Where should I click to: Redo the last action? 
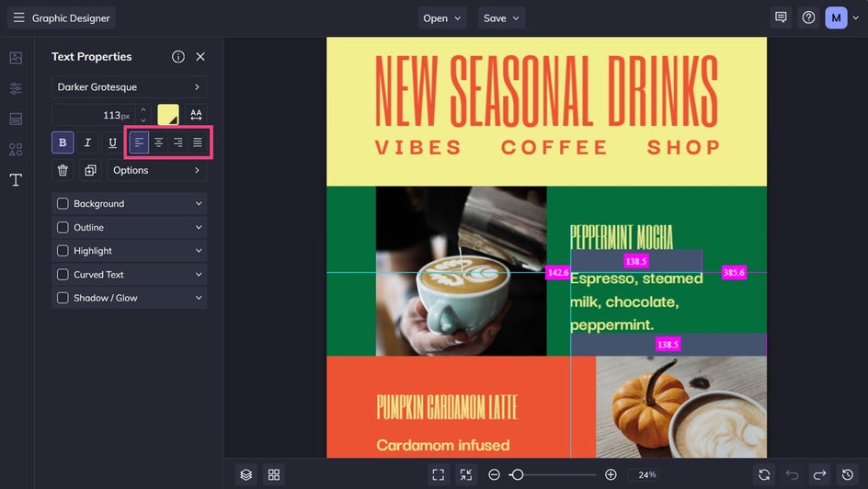tap(819, 474)
